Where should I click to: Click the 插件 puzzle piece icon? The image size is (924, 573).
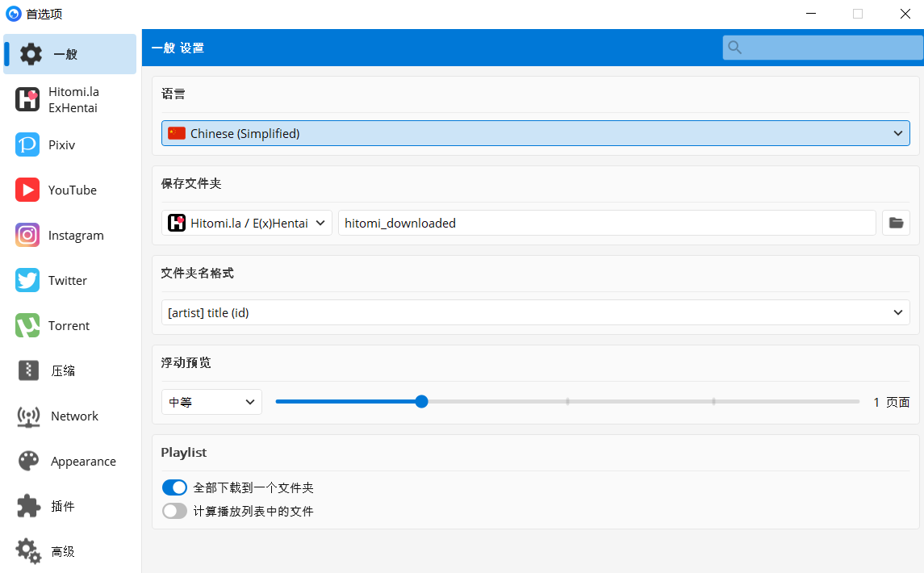28,506
